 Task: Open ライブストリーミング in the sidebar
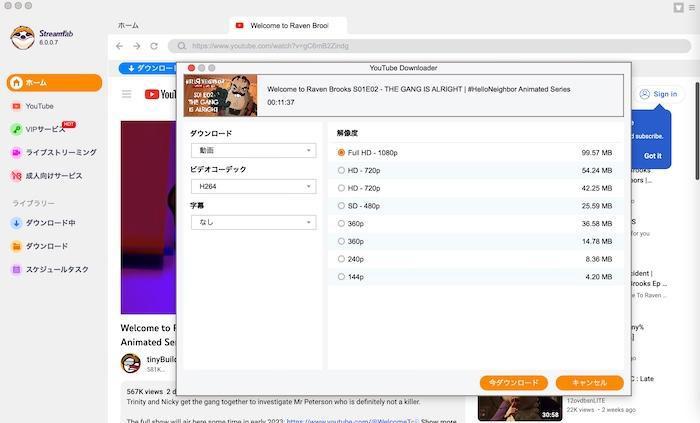pyautogui.click(x=61, y=152)
